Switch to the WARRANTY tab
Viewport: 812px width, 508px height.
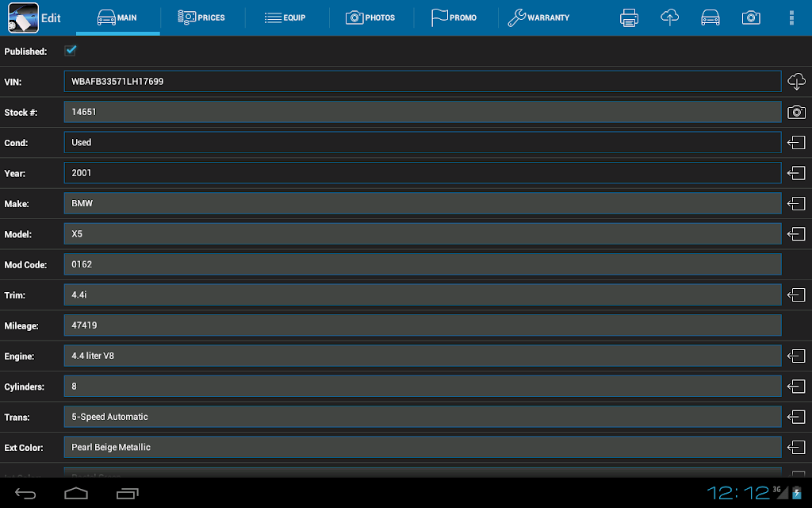point(538,17)
